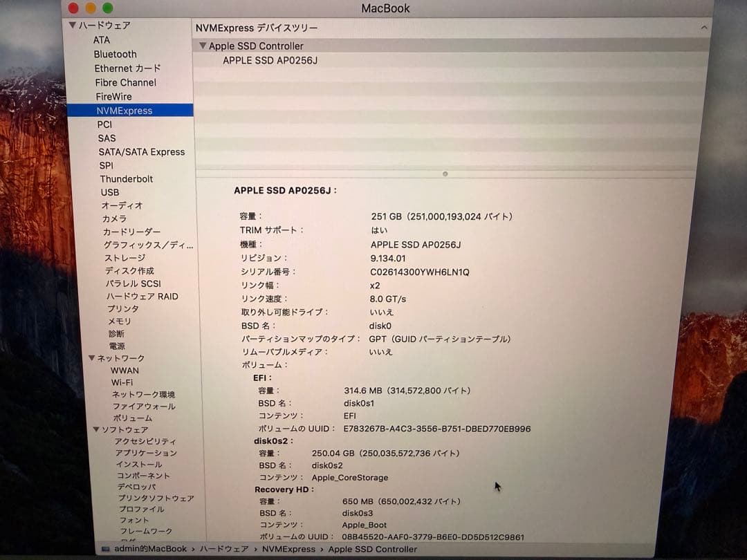
Task: Select カメラ in the hardware list
Action: [115, 218]
